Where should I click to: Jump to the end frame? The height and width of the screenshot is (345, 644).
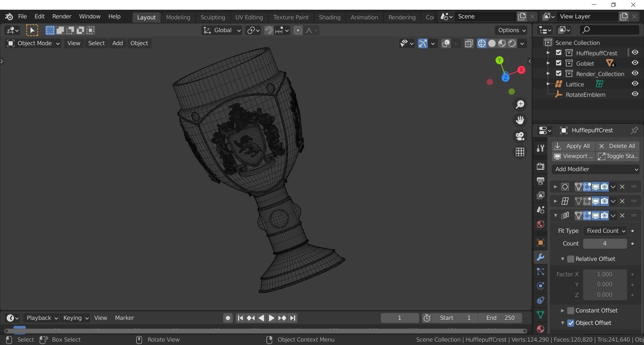[293, 318]
